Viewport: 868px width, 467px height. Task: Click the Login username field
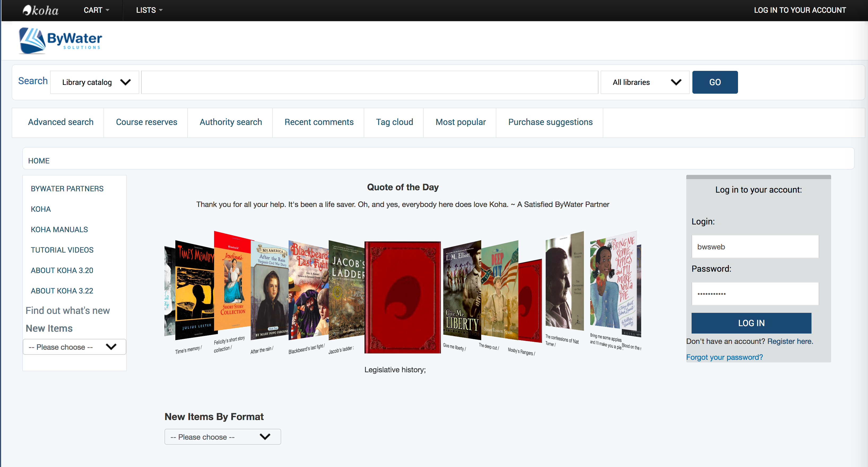point(755,247)
